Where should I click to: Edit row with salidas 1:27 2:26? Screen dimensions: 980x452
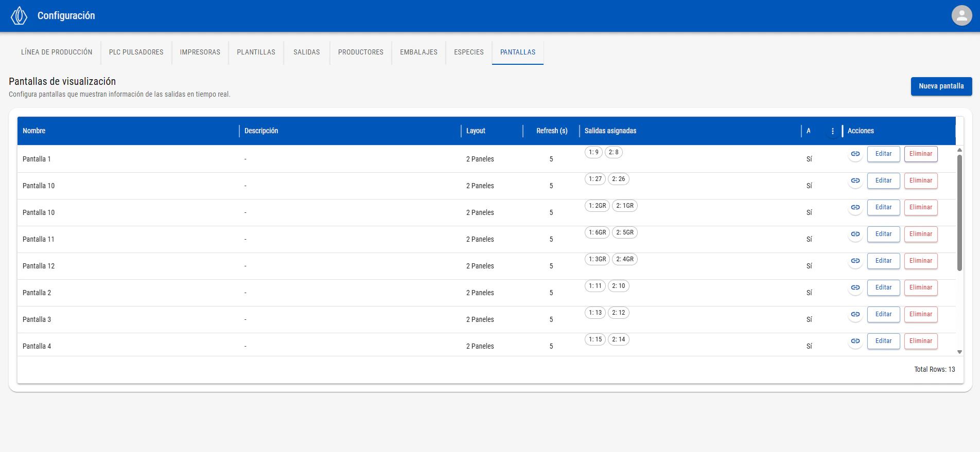(884, 180)
